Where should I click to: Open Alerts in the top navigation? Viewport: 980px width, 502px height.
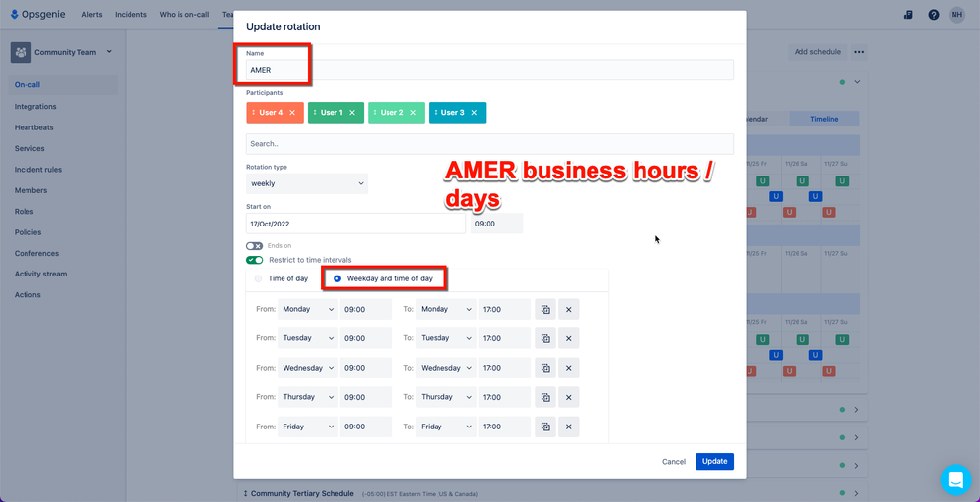coord(92,15)
